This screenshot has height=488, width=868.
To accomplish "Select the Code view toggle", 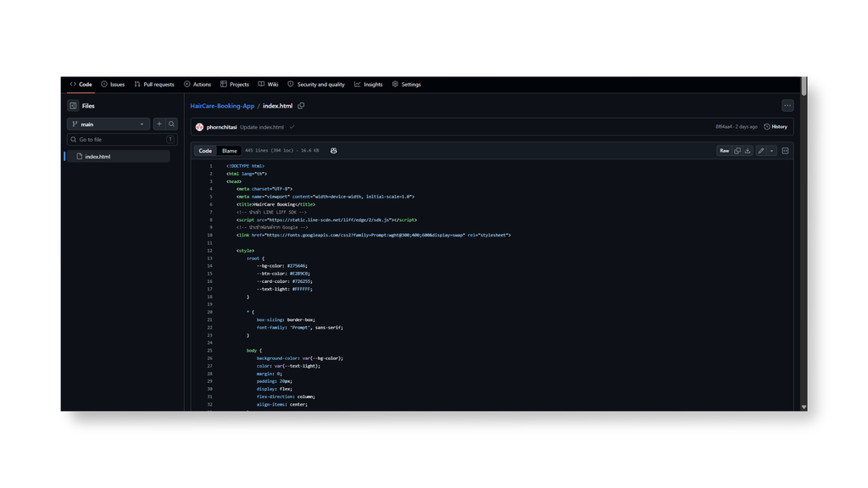I will click(205, 151).
